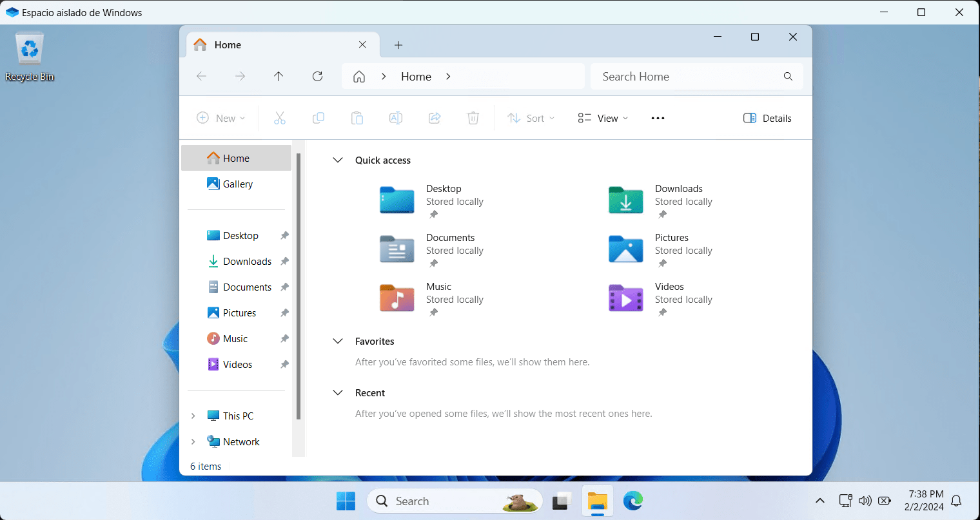Viewport: 980px width, 520px height.
Task: Refresh the current folder view
Action: (x=317, y=76)
